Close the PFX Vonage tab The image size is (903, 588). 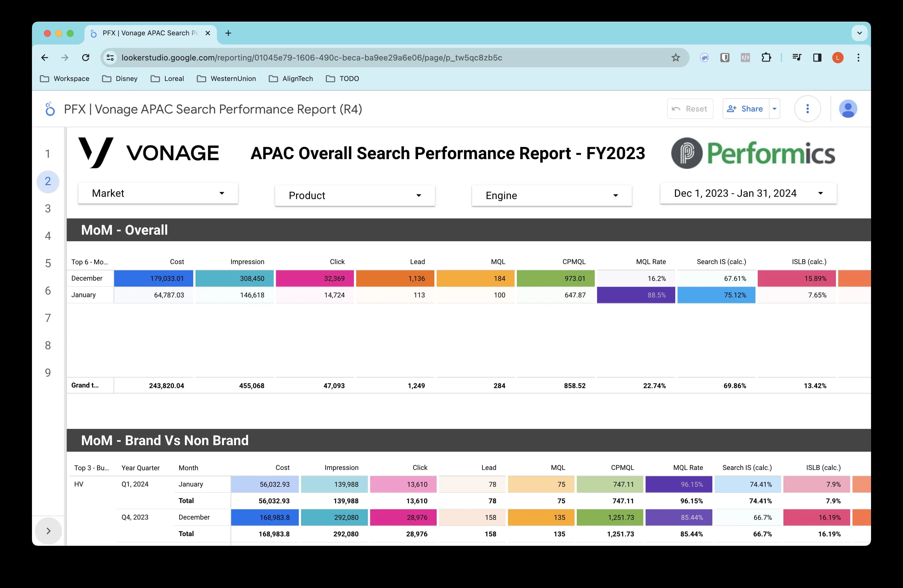(207, 33)
